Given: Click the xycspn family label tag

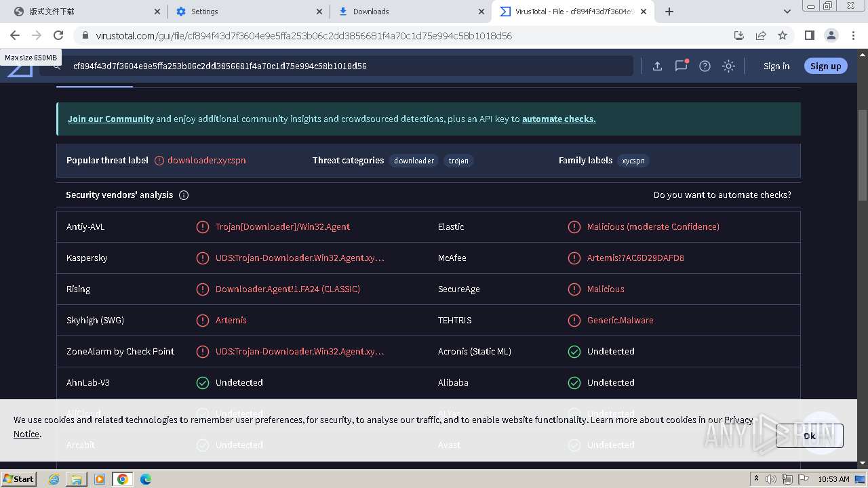Looking at the screenshot, I should (633, 161).
